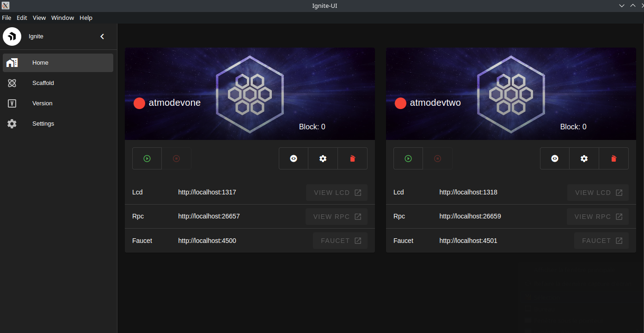The height and width of the screenshot is (333, 644).
Task: Delete the atmodevone chain with trash icon
Action: pos(352,158)
